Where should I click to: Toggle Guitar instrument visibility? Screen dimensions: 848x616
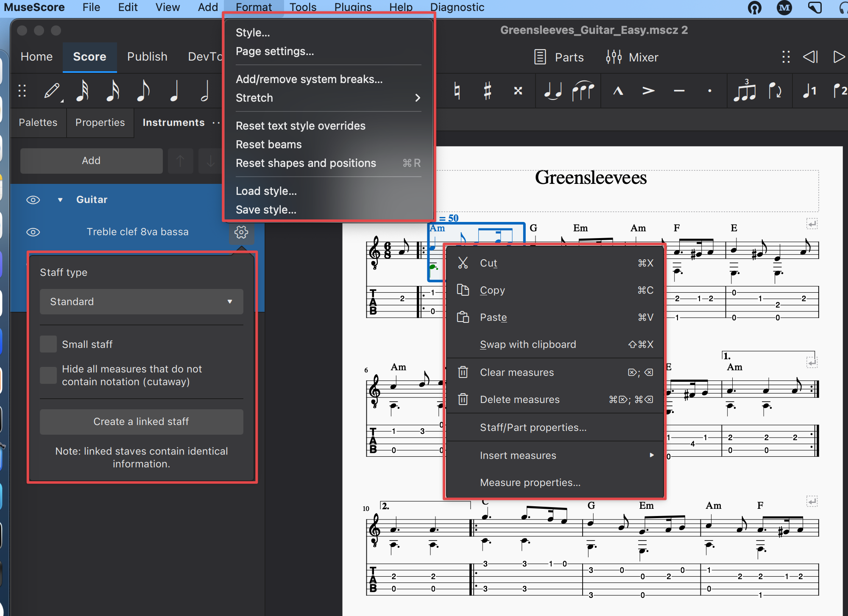(33, 200)
